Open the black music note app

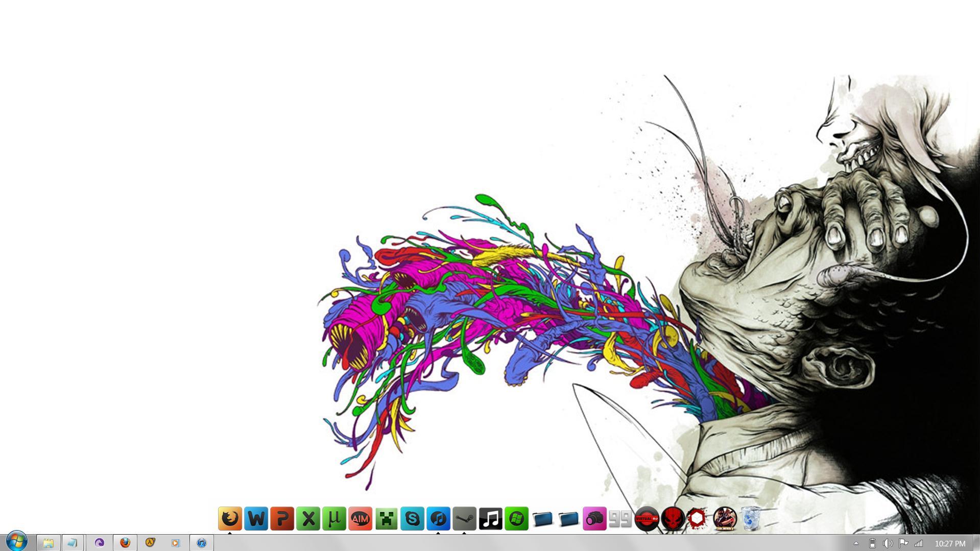tap(490, 519)
